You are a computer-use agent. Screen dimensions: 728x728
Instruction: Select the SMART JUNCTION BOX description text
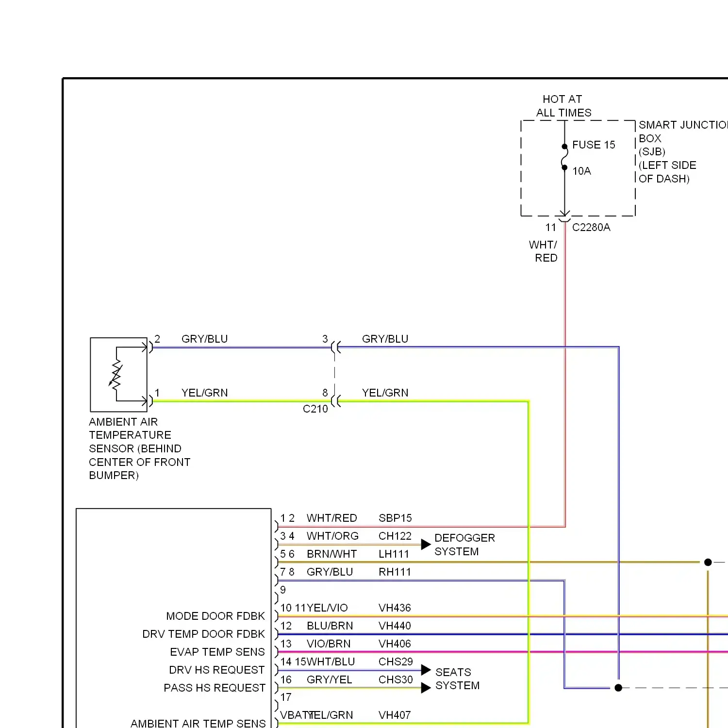click(683, 152)
